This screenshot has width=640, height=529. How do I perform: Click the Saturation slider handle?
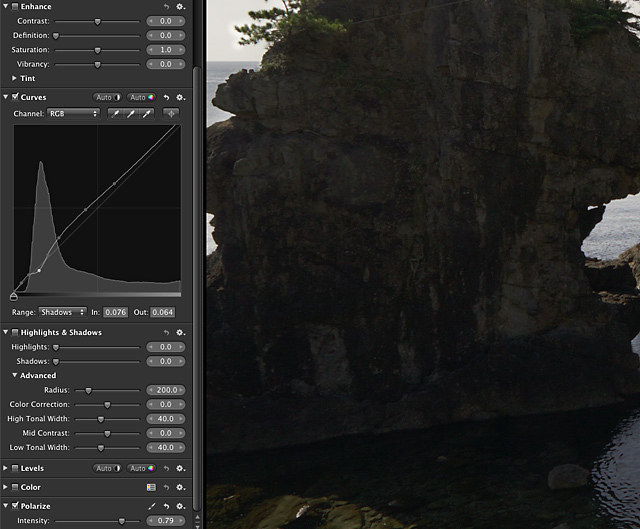pyautogui.click(x=97, y=49)
